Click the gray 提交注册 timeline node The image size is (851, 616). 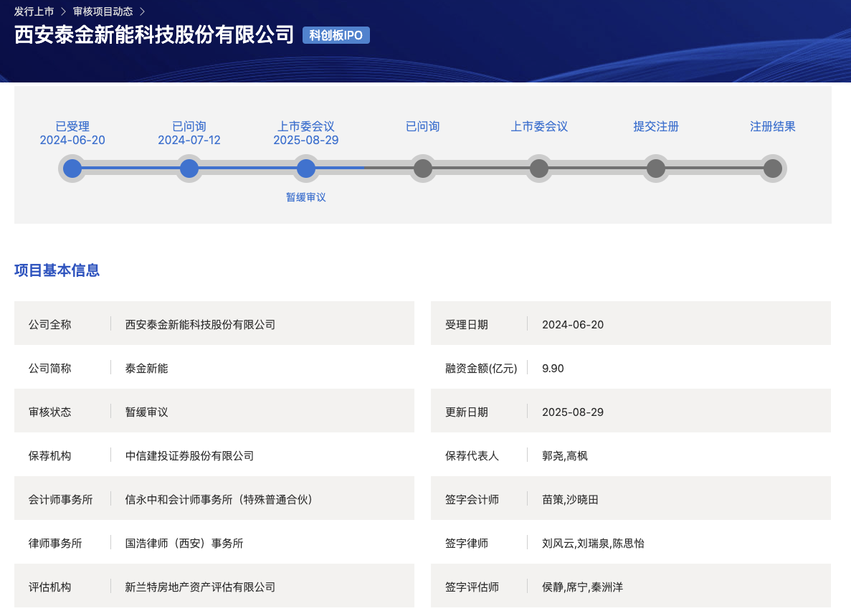click(656, 169)
